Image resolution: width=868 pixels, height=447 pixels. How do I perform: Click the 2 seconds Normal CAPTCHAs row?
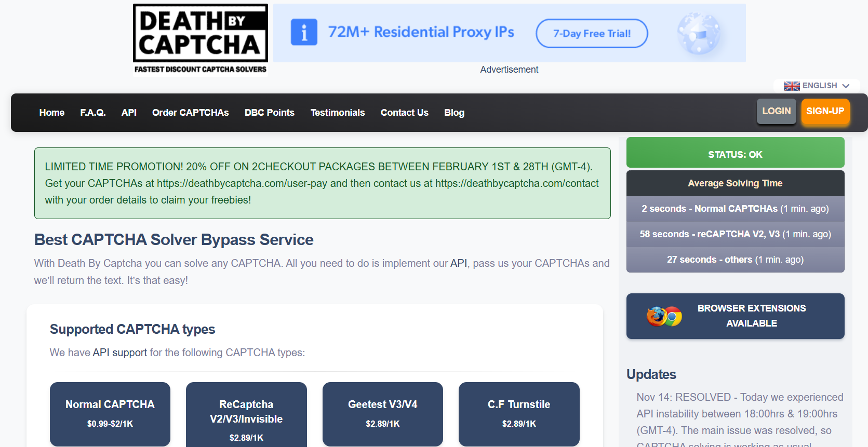point(736,209)
